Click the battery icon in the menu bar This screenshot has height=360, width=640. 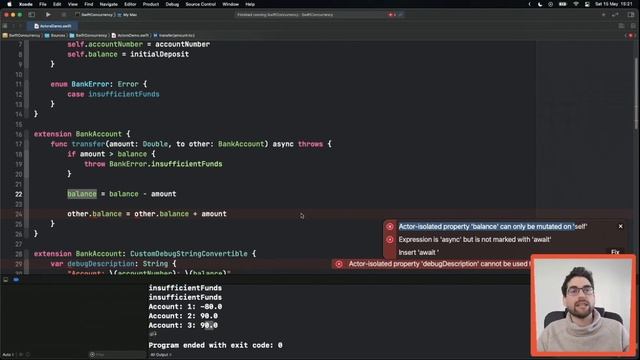(562, 4)
